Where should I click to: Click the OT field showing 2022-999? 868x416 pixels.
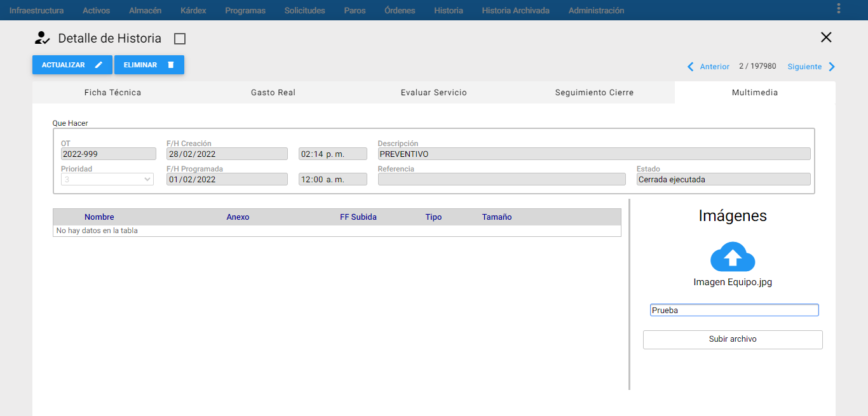[x=108, y=154]
